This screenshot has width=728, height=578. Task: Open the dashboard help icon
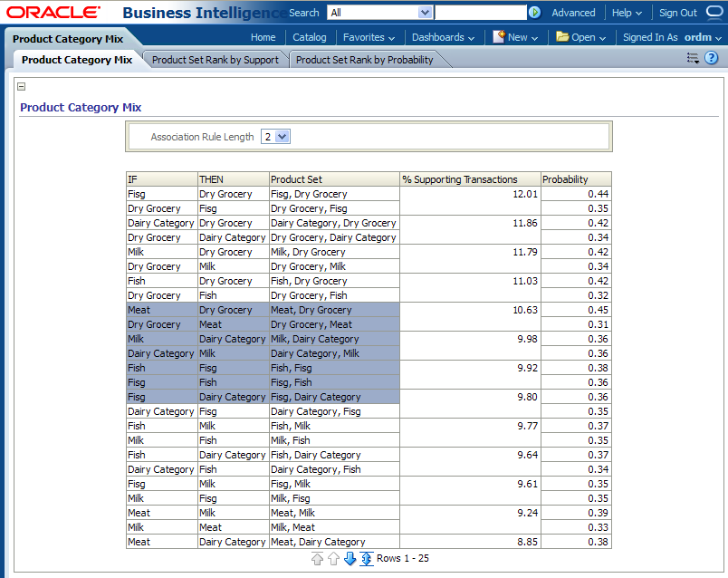[712, 59]
